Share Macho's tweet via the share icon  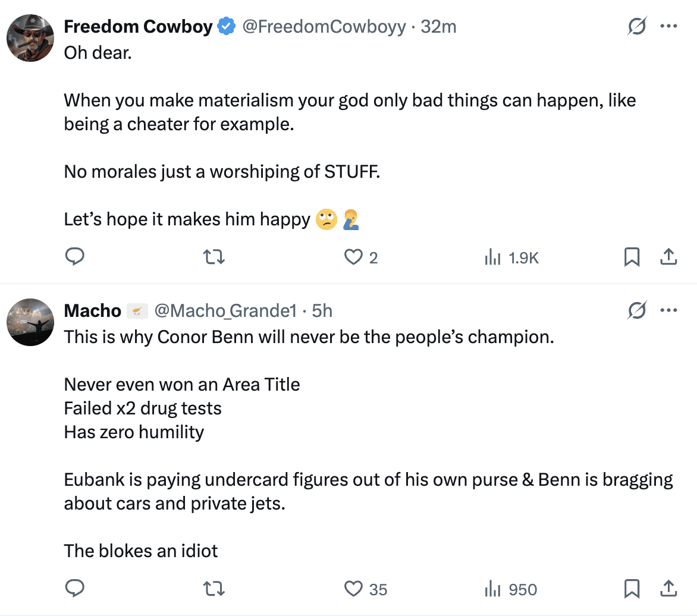[668, 589]
